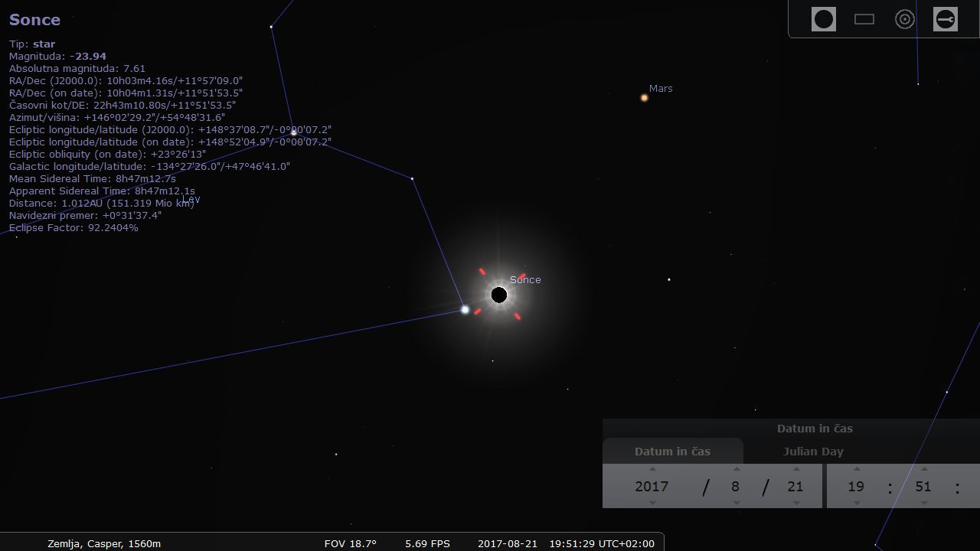Viewport: 980px width, 551px height.
Task: Toggle the Ocular view circle icon
Action: point(824,19)
